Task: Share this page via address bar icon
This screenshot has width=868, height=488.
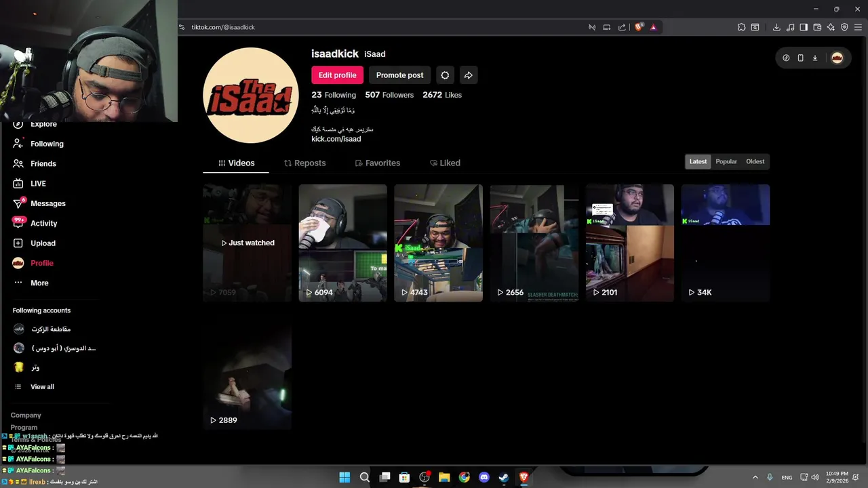Action: coord(622,27)
